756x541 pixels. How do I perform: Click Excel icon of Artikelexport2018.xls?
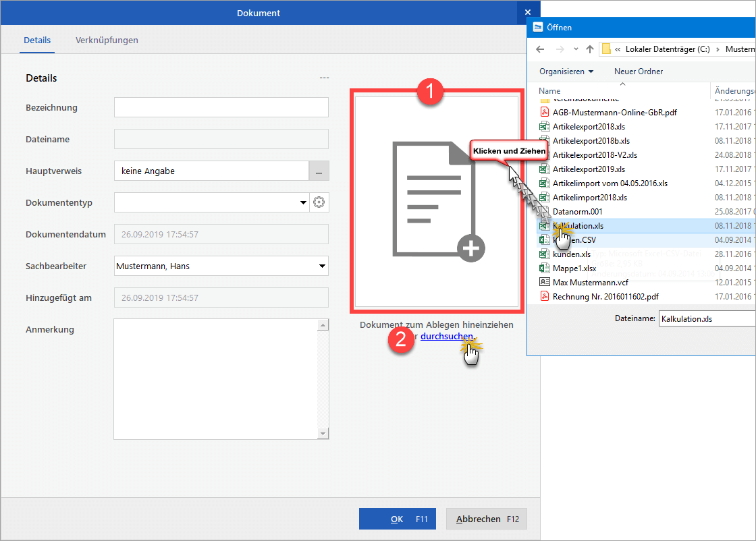(544, 127)
